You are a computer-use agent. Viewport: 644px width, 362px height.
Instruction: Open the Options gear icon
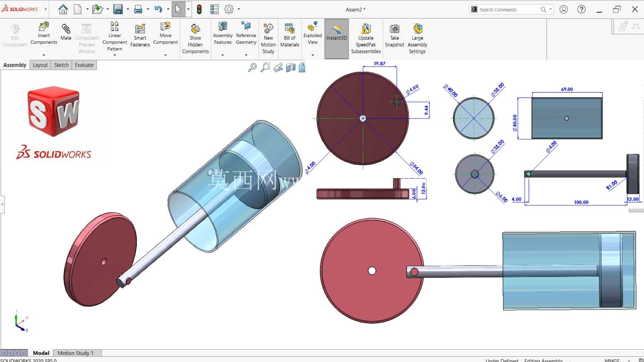229,9
